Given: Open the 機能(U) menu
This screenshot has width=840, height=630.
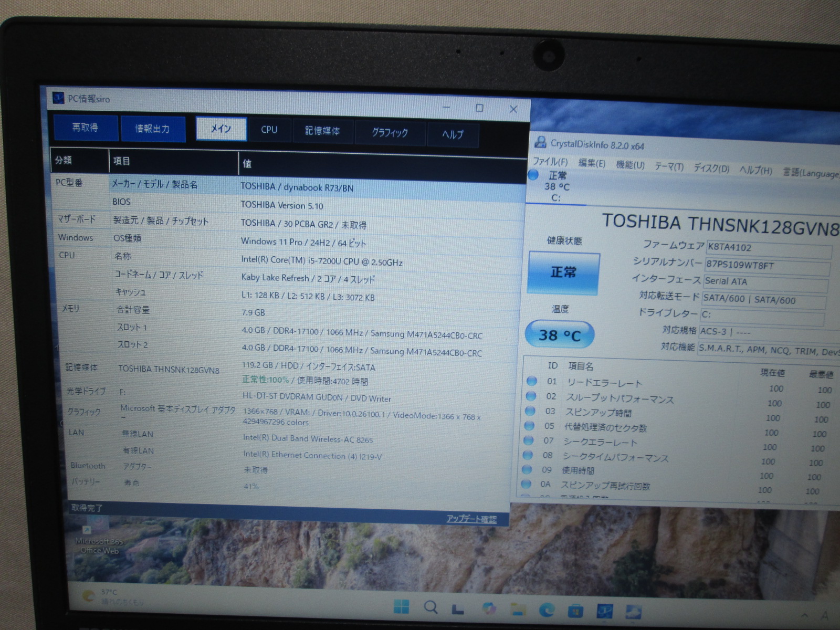Looking at the screenshot, I should coord(630,165).
